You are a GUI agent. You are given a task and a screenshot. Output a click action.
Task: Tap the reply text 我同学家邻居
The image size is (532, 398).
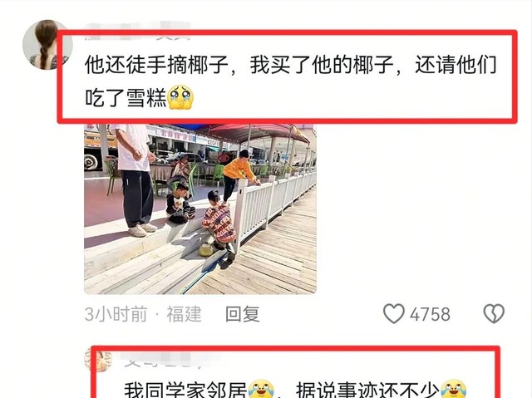[x=185, y=390]
